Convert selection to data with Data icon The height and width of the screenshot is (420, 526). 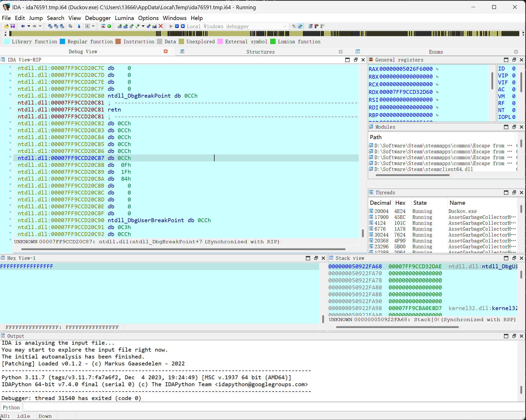[126, 26]
